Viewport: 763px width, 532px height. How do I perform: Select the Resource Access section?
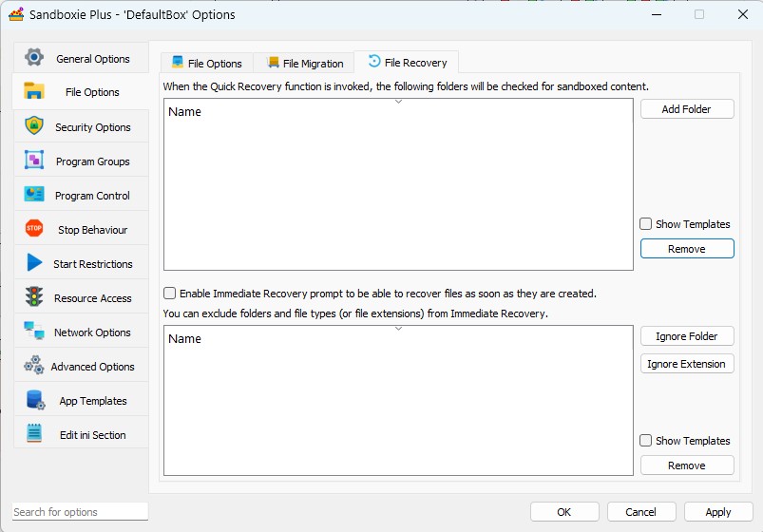(x=82, y=298)
